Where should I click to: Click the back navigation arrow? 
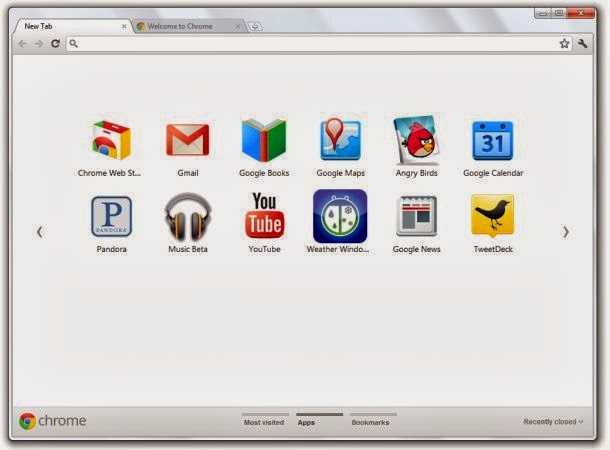pyautogui.click(x=23, y=44)
